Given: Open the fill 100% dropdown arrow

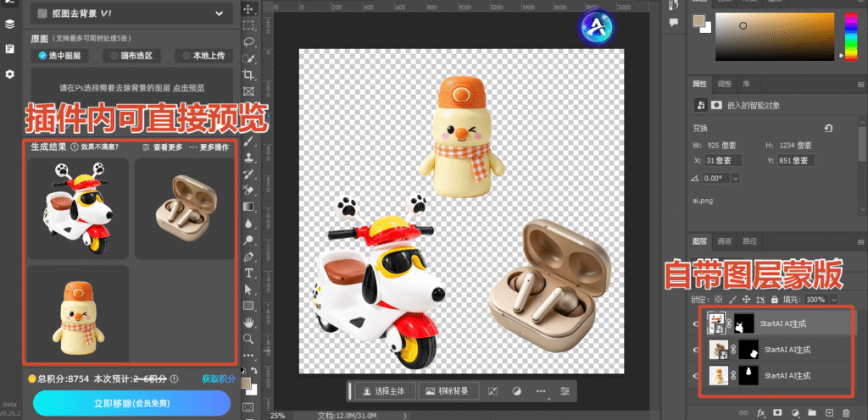Looking at the screenshot, I should [x=834, y=299].
